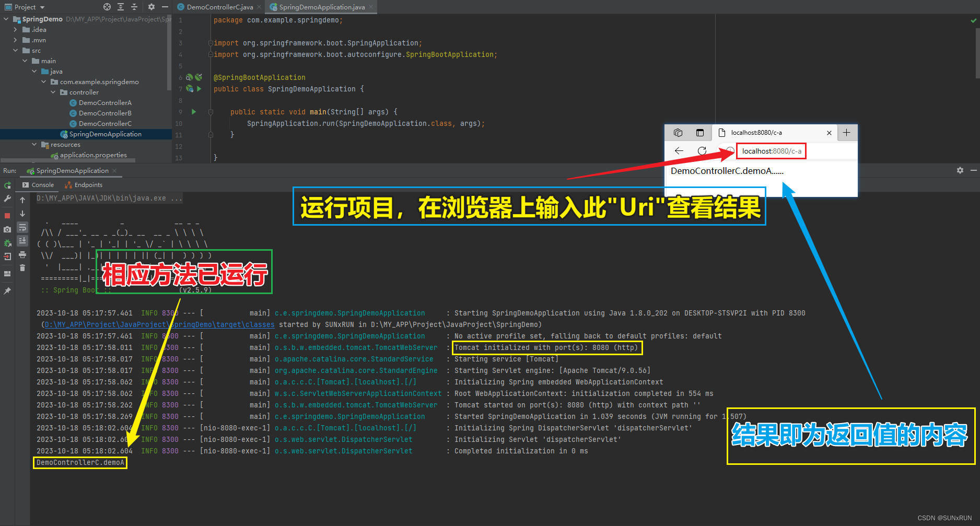
Task: Refresh the browser page
Action: [702, 151]
